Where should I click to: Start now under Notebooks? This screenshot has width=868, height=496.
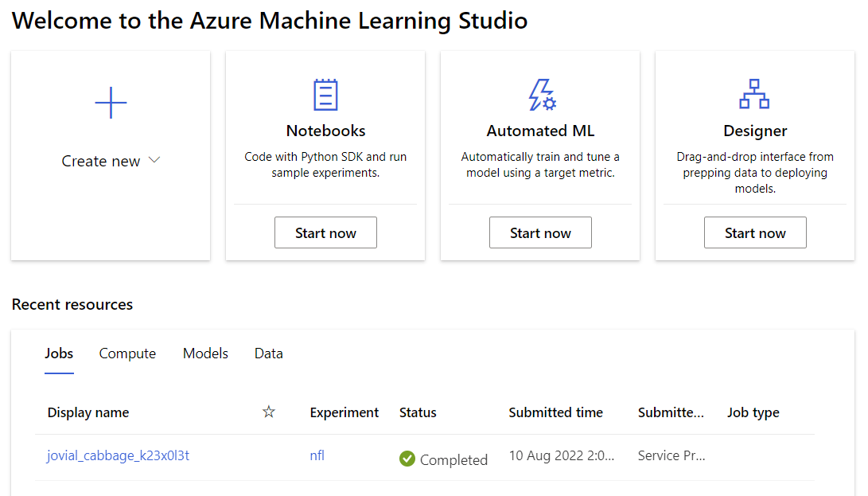tap(325, 232)
